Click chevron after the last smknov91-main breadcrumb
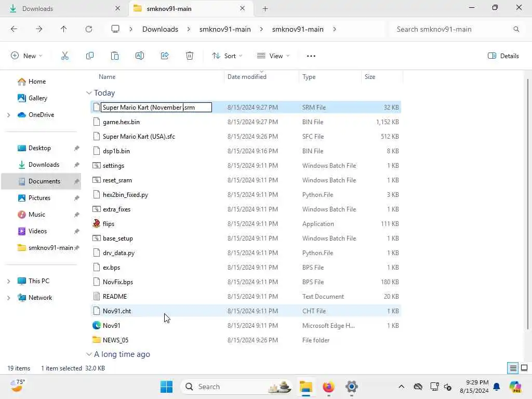This screenshot has height=399, width=532. coord(335,29)
